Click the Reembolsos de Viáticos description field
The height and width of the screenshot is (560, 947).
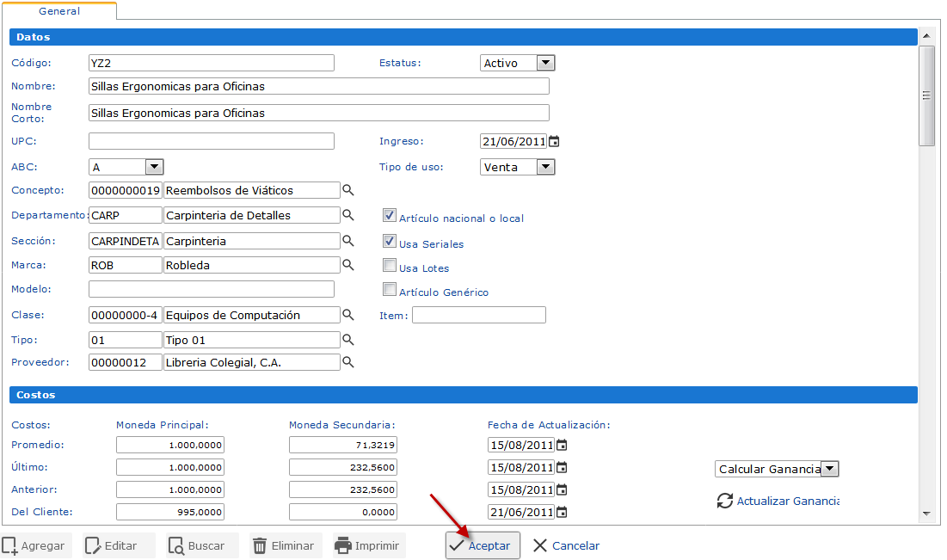coord(252,190)
